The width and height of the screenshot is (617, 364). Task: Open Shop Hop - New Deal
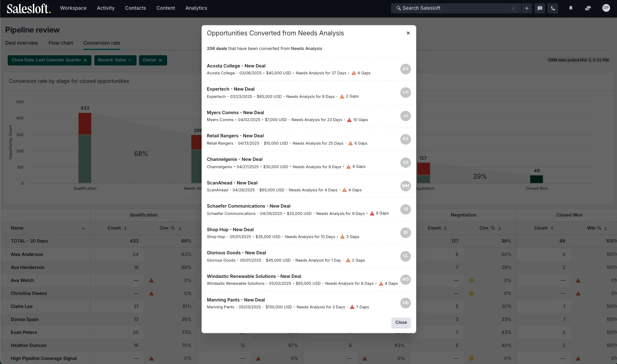pyautogui.click(x=230, y=230)
